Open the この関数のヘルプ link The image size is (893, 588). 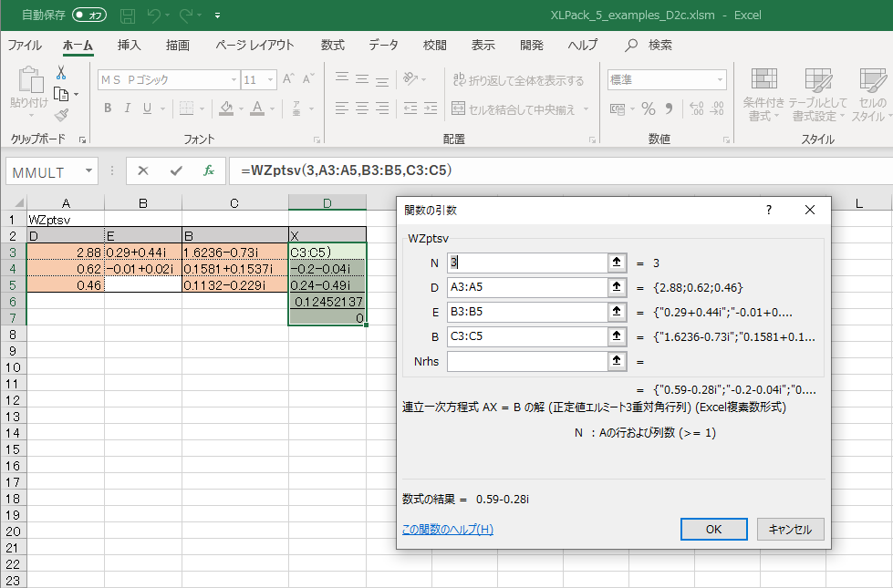click(x=447, y=529)
